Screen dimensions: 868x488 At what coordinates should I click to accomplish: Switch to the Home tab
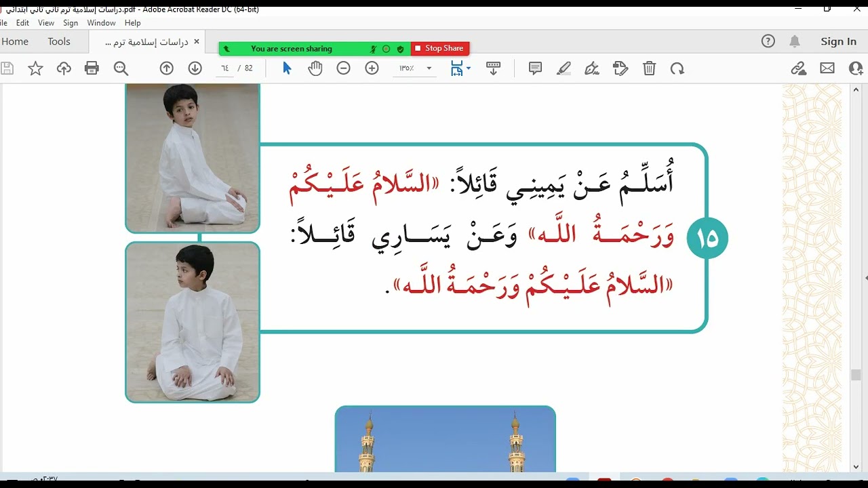(x=15, y=41)
